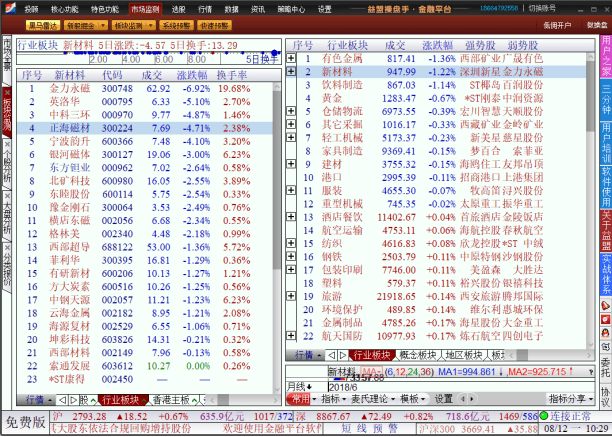Expand the 航天国防 sector row
This screenshot has width=612, height=437.
point(291,336)
